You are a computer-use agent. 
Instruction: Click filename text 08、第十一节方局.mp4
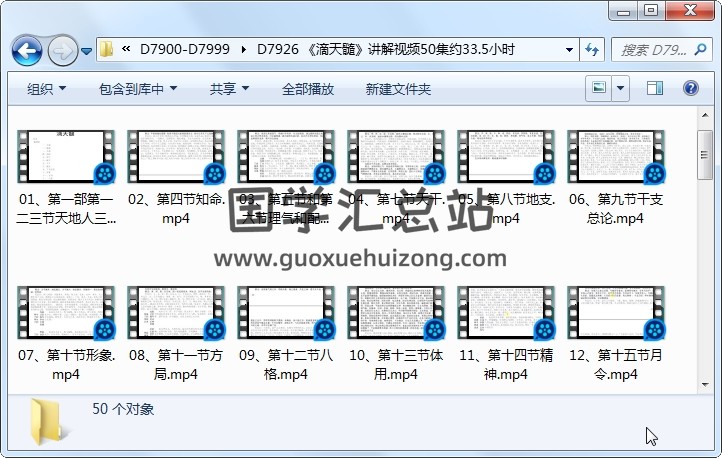click(176, 365)
